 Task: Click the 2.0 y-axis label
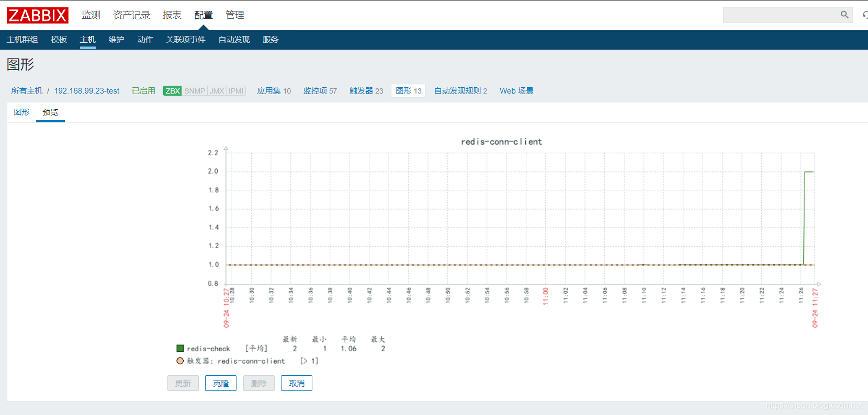[213, 171]
